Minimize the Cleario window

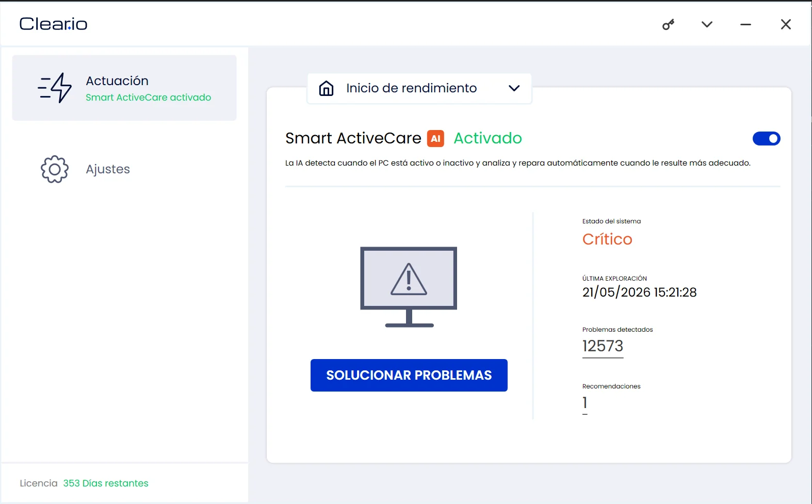pyautogui.click(x=745, y=24)
